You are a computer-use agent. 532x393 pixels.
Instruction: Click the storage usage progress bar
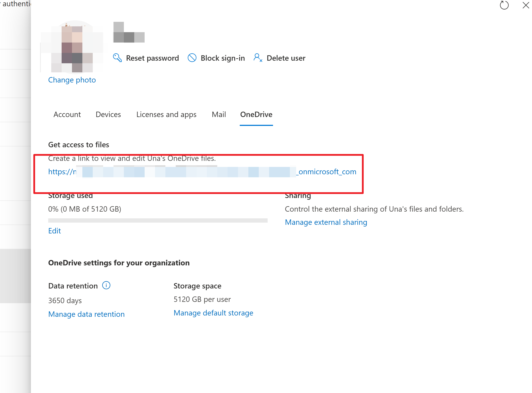pyautogui.click(x=158, y=221)
